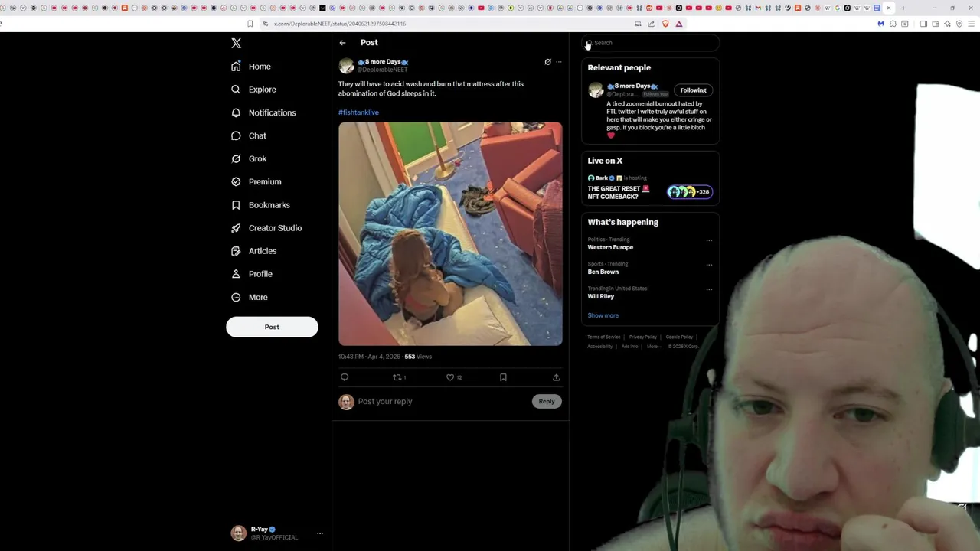Toggle the Following button in Relevant people
The image size is (980, 551).
pyautogui.click(x=693, y=90)
